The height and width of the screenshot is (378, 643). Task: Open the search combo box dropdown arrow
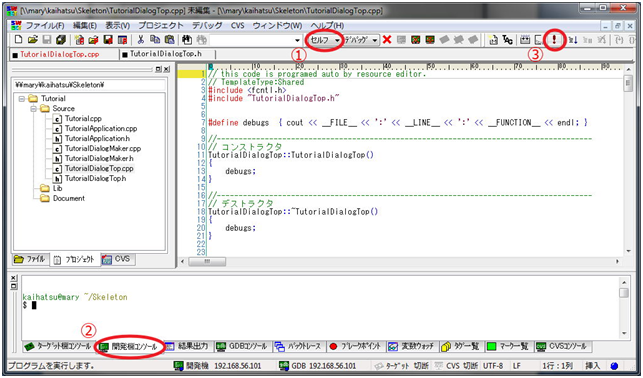click(x=297, y=40)
